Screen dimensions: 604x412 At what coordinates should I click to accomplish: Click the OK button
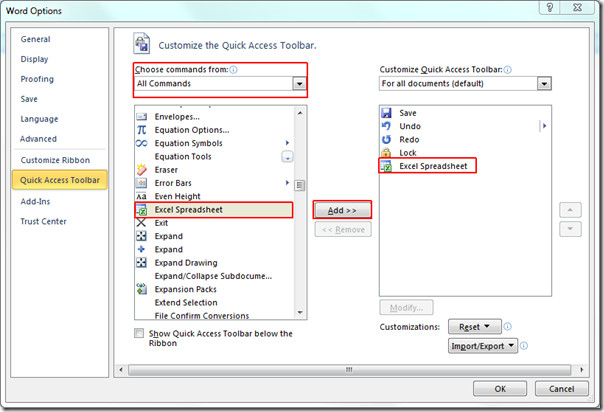[500, 389]
